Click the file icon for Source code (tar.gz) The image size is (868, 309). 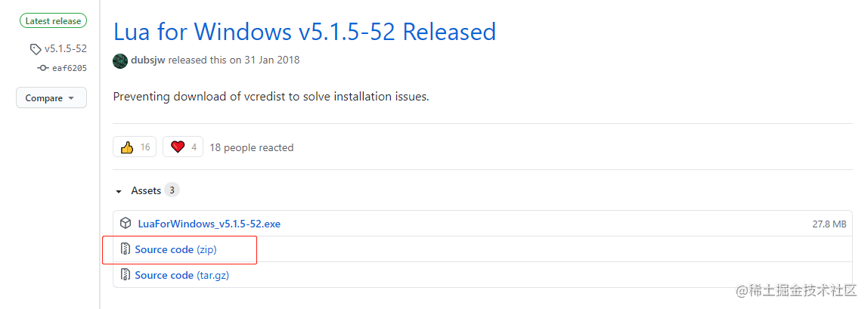tap(126, 275)
